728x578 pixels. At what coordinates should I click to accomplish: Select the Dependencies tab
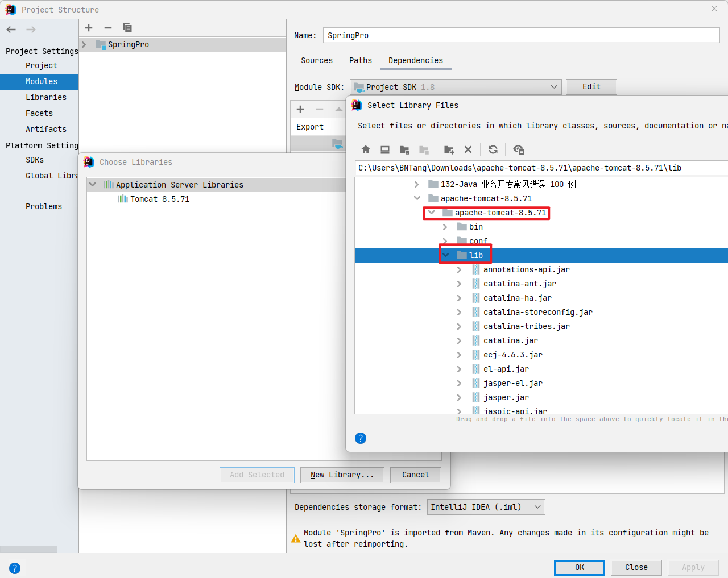pos(416,60)
